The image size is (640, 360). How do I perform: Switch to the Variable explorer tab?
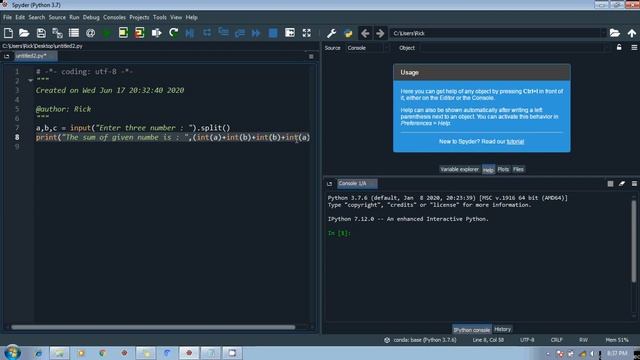[x=459, y=169]
